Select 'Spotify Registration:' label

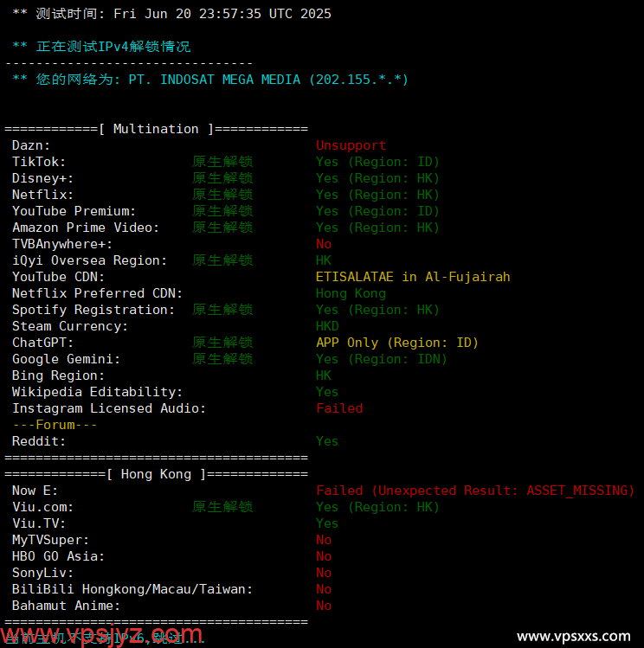(93, 310)
